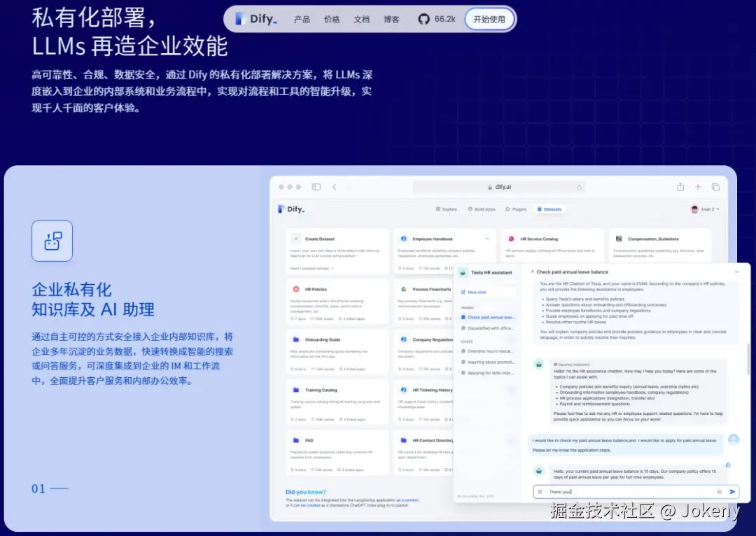
Task: Click the HR Ticketing History icon
Action: (404, 390)
